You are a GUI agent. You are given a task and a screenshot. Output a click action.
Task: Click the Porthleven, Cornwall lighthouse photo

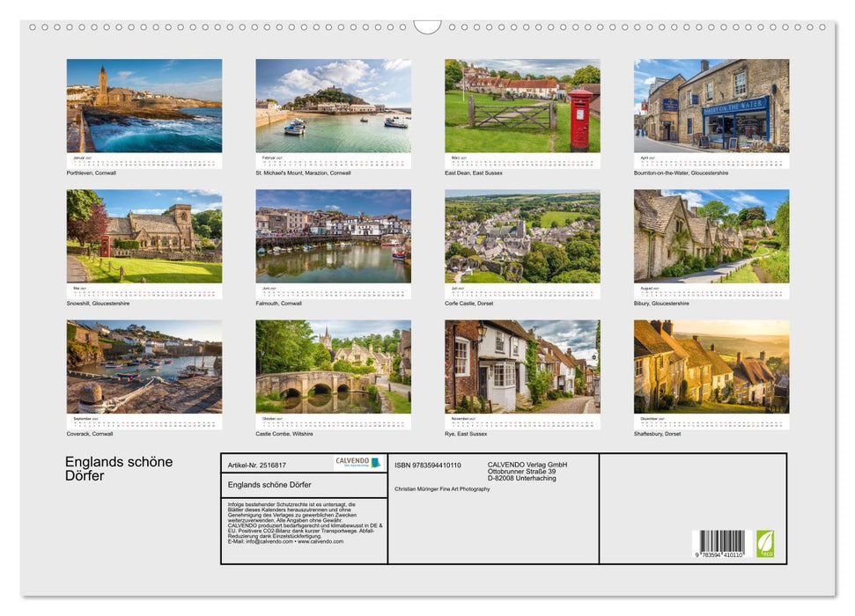[x=144, y=106]
